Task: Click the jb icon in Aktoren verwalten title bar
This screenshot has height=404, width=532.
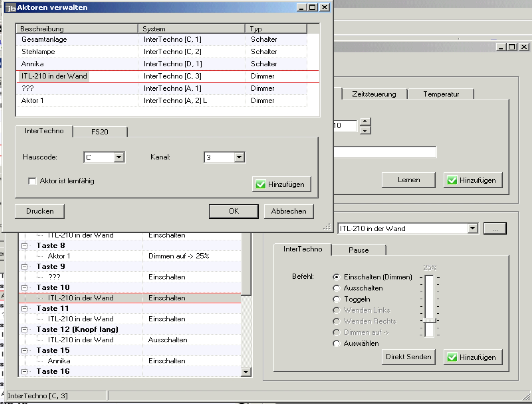Action: [11, 8]
